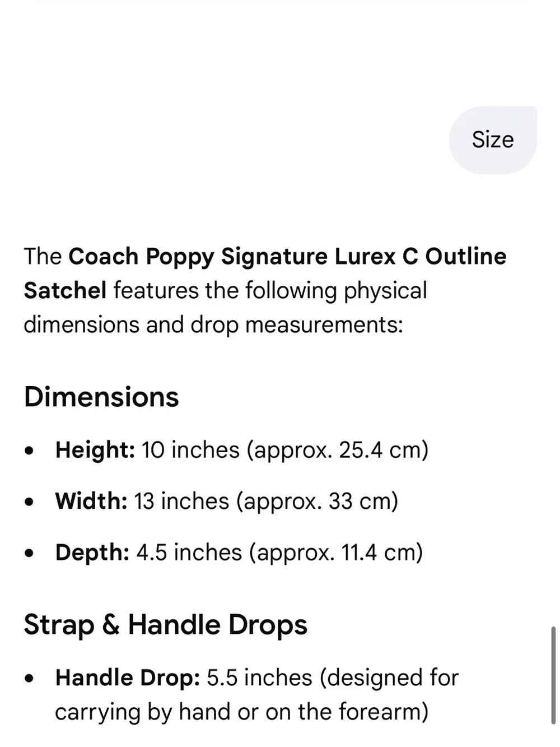Click the Strap & Handle Drops heading
The height and width of the screenshot is (747, 560).
coord(166,625)
